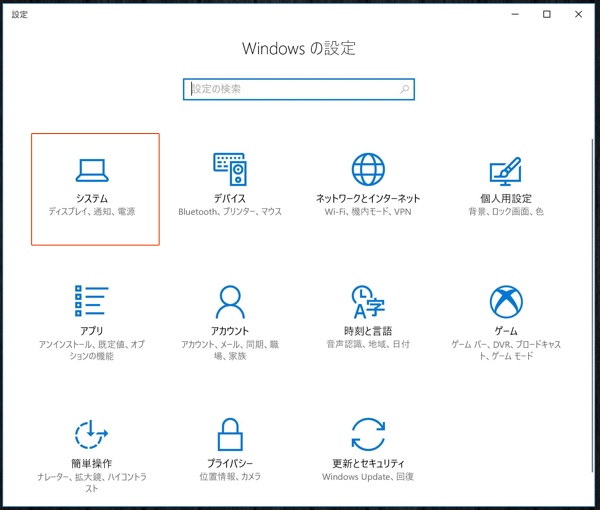Click the vertical scrollbar of the settings window
This screenshot has height=510, width=600.
(593, 306)
